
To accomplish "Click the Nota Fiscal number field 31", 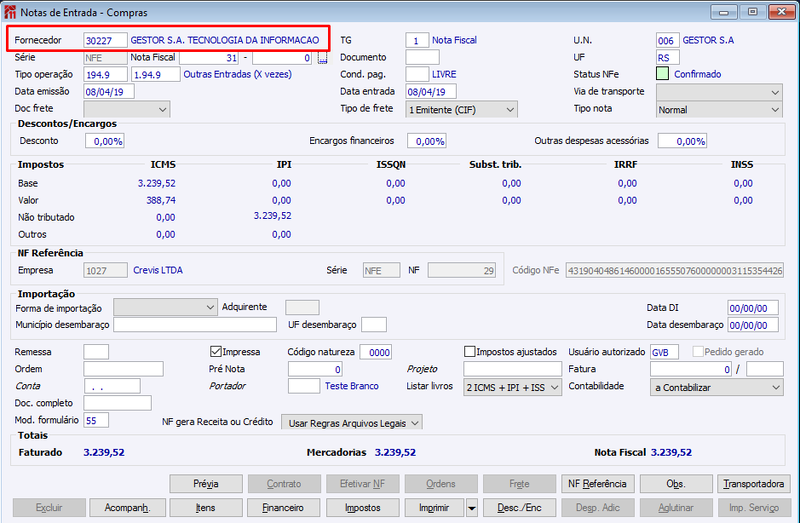I will click(x=209, y=58).
